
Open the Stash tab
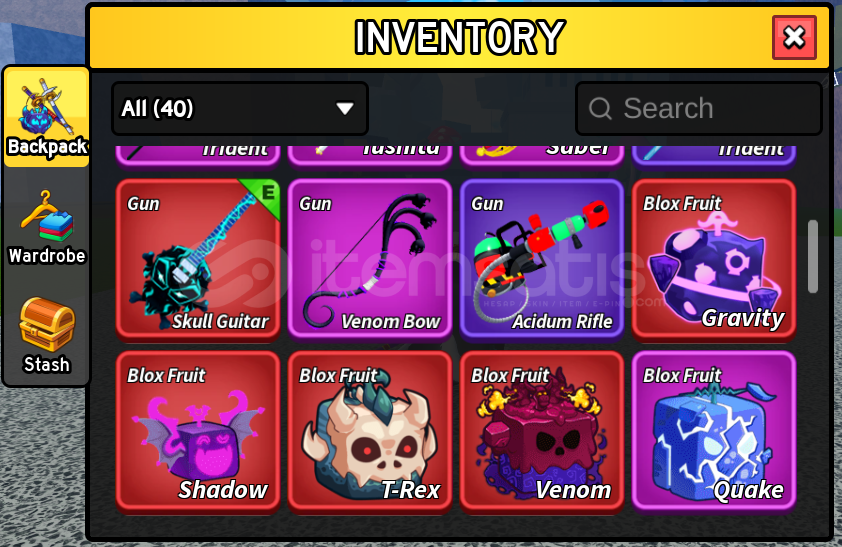point(47,336)
